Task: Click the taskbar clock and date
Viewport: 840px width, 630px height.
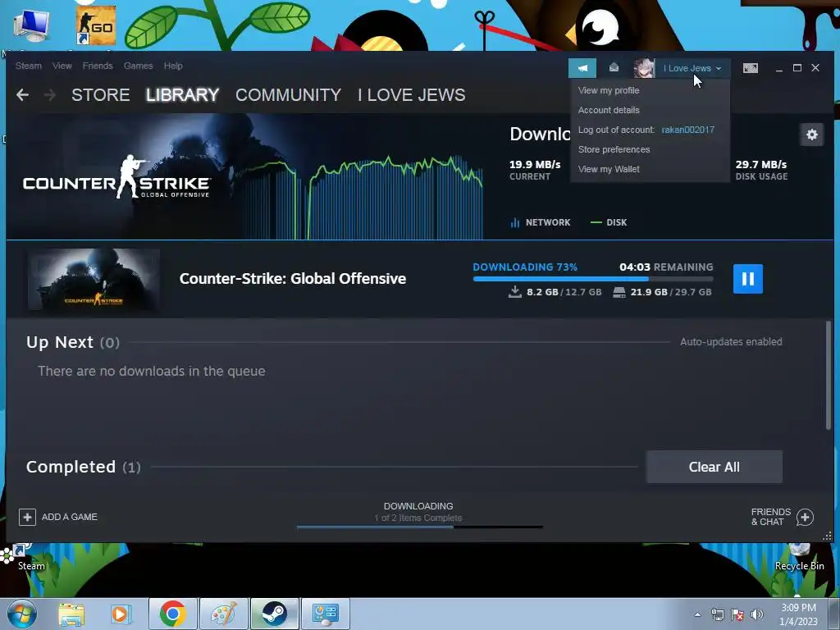Action: pyautogui.click(x=798, y=614)
